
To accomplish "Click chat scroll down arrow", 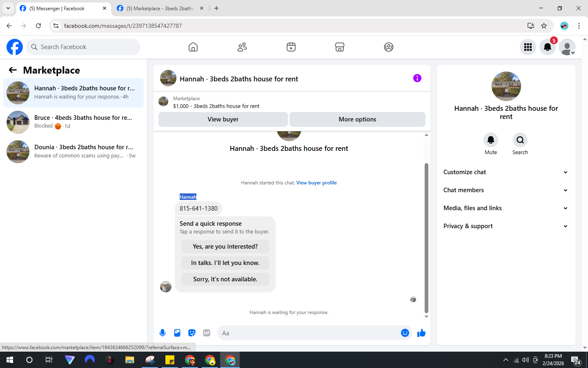I will [426, 317].
